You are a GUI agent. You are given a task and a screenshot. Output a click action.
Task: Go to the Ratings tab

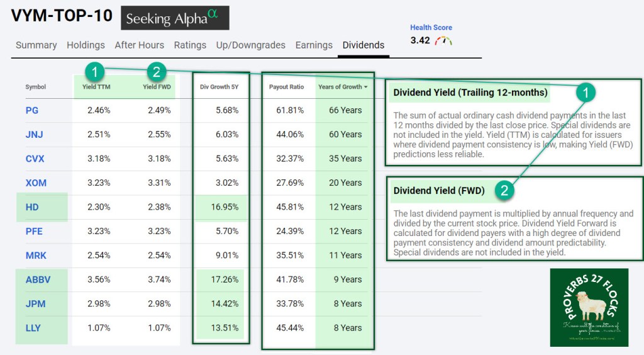tap(190, 45)
